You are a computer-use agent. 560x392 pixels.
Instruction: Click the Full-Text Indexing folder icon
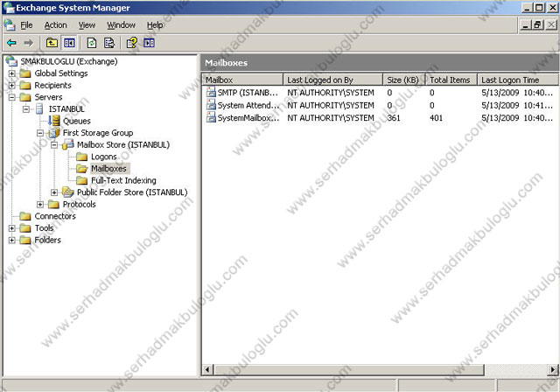82,180
